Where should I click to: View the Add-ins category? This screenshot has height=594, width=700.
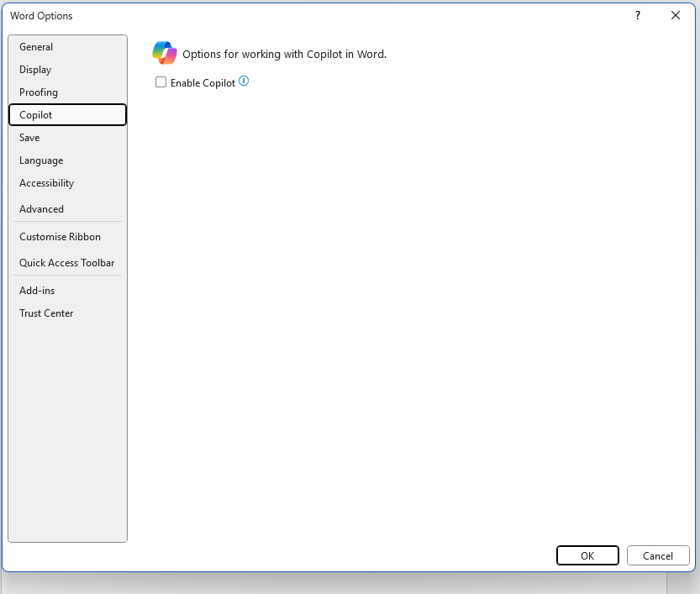(68, 291)
